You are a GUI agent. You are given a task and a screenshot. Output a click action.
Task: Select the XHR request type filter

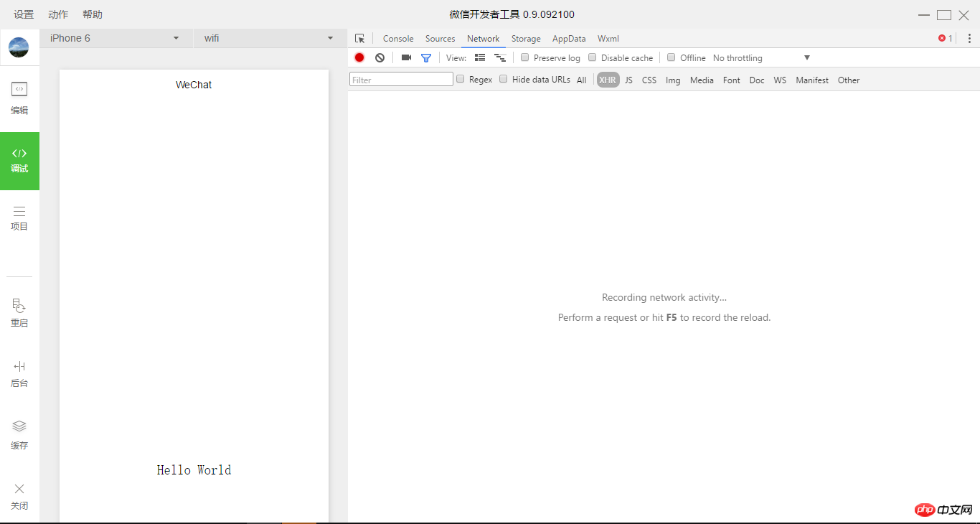(x=608, y=80)
